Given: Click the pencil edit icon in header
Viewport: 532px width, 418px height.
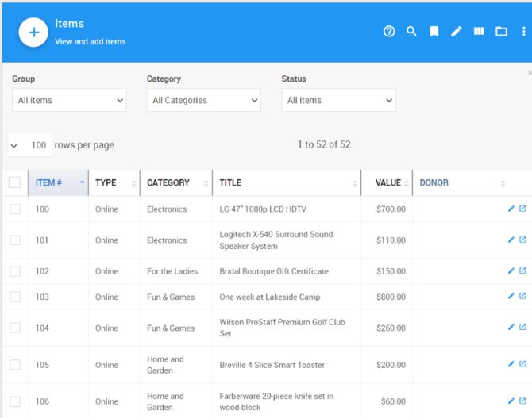Looking at the screenshot, I should [x=457, y=32].
